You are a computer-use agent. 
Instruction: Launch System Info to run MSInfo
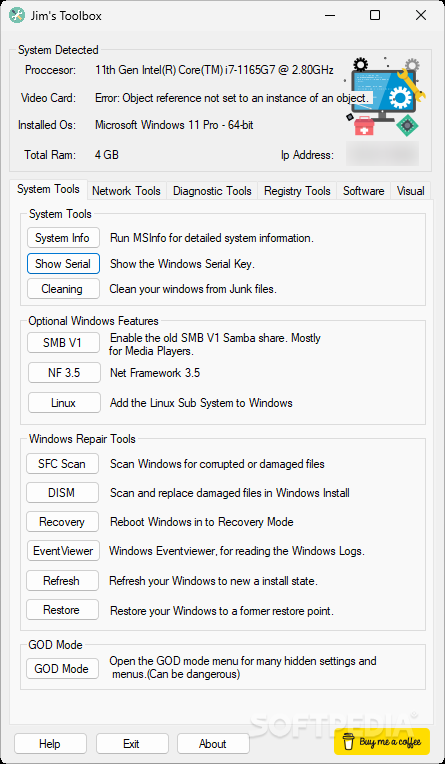click(x=62, y=238)
